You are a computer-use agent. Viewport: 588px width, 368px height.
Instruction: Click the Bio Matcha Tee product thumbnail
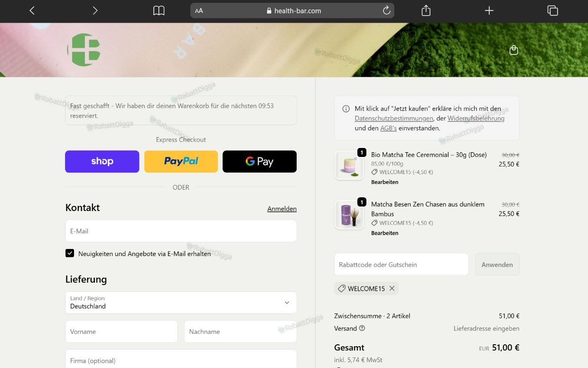click(349, 165)
